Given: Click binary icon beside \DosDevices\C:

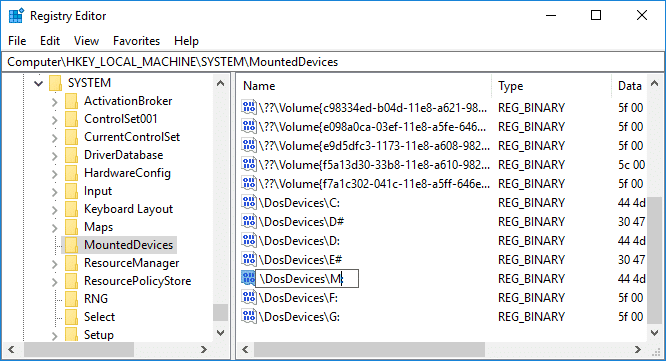Looking at the screenshot, I should [249, 203].
